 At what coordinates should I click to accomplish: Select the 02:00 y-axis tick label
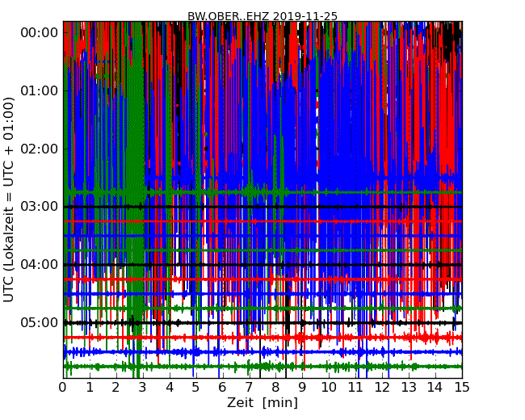(40, 149)
